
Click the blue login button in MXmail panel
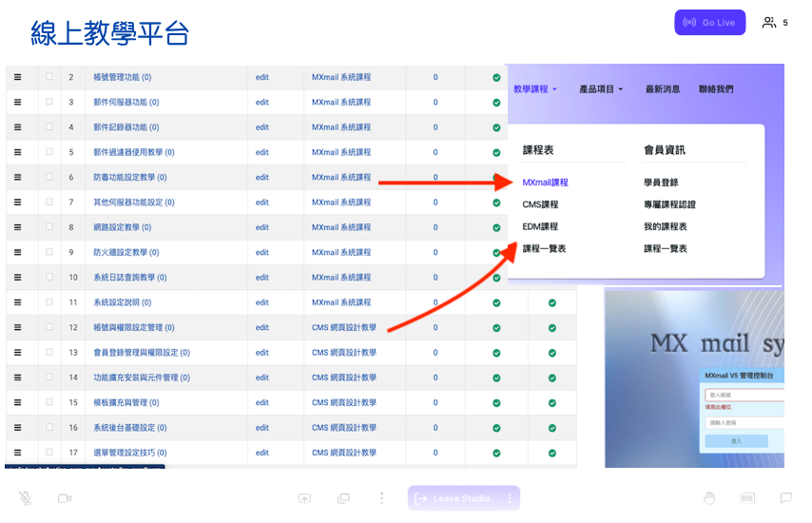point(736,441)
